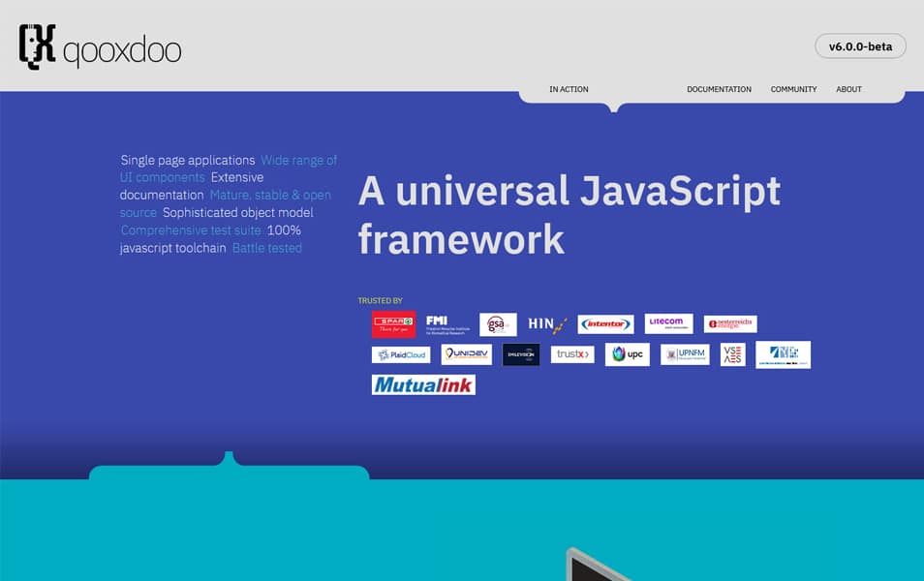Click the Litecom logo
924x581 pixels.
pyautogui.click(x=669, y=323)
